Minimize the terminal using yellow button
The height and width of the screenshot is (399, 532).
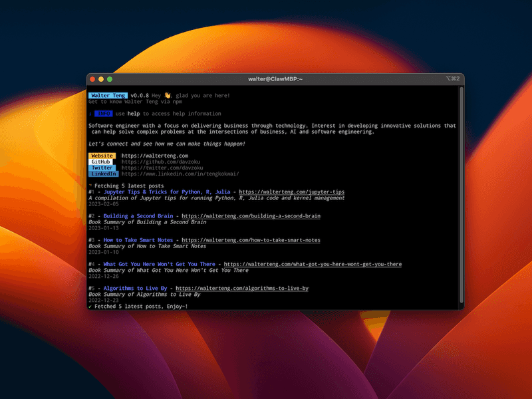pyautogui.click(x=101, y=79)
